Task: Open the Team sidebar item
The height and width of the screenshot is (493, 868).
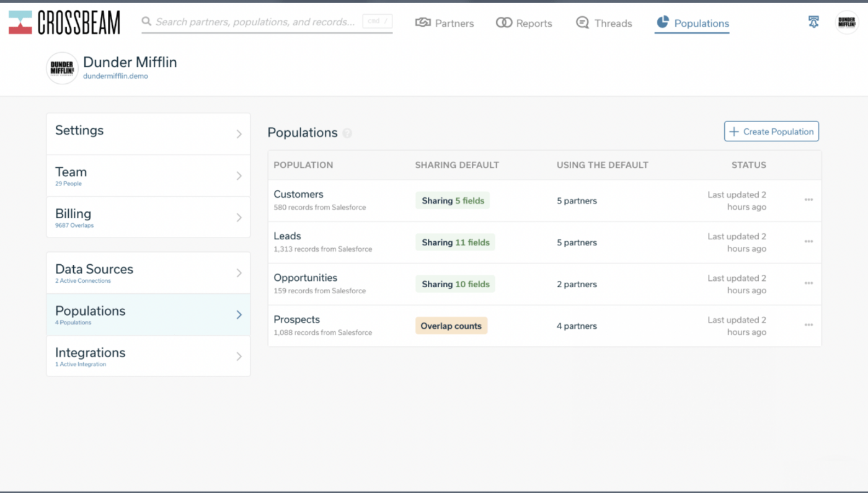Action: (x=148, y=176)
